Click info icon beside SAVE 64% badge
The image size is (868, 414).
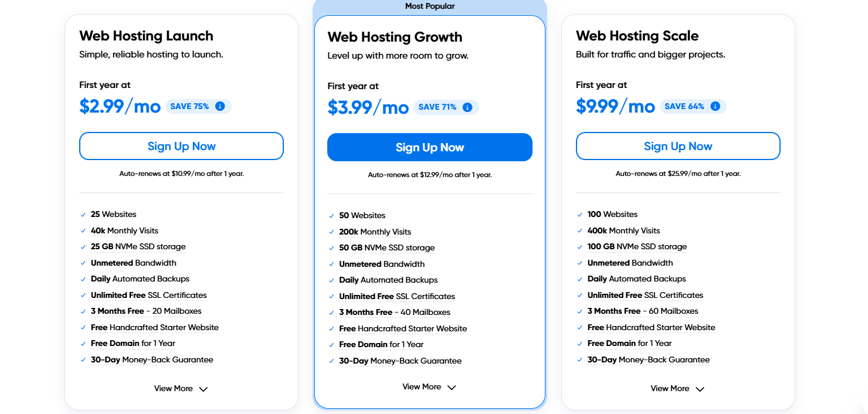point(715,106)
